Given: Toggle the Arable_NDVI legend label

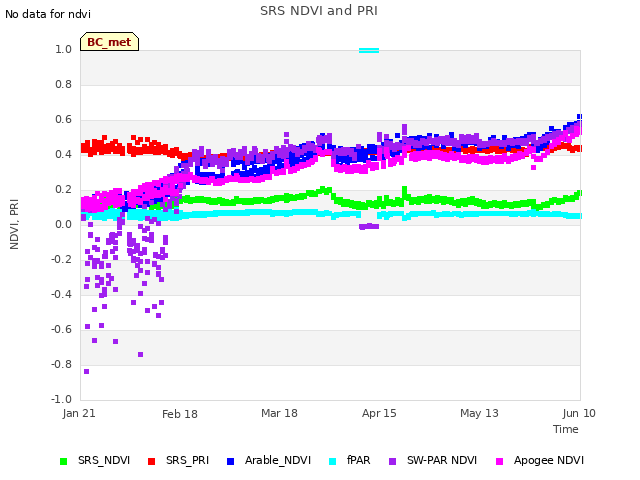Looking at the screenshot, I should click(x=278, y=460).
